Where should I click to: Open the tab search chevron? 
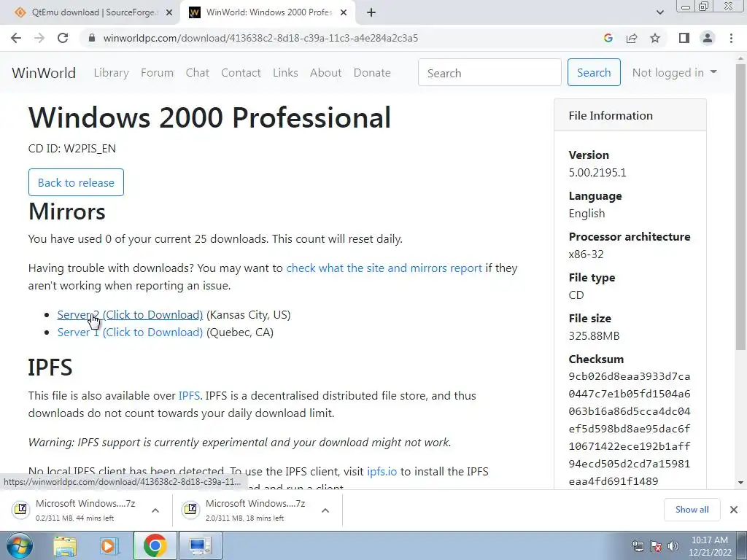659,12
